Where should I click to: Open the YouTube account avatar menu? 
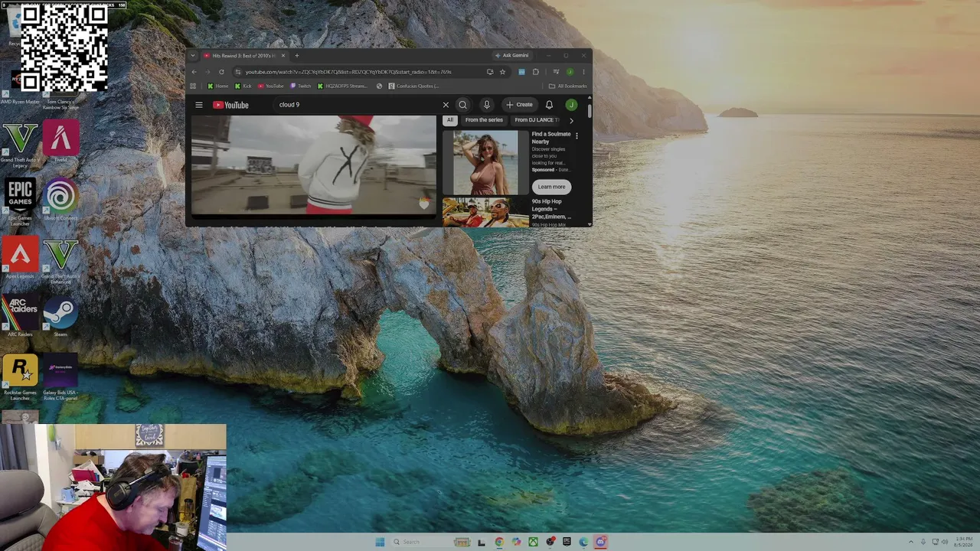point(571,105)
